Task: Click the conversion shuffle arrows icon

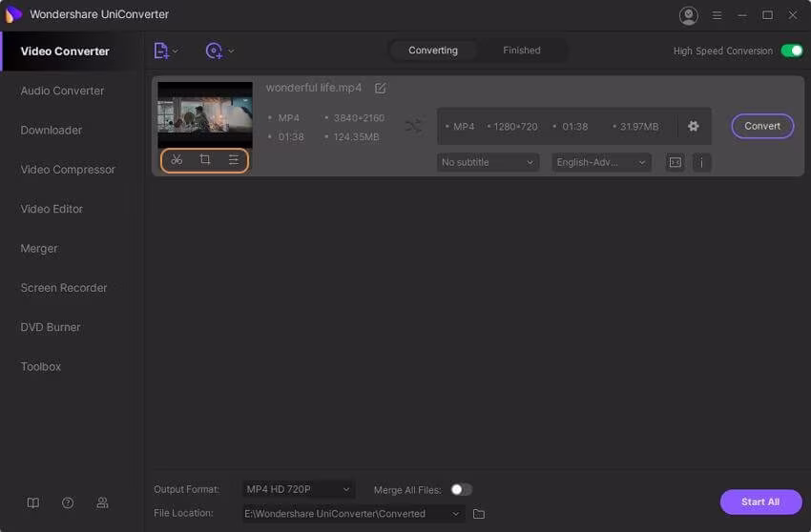Action: (x=414, y=126)
